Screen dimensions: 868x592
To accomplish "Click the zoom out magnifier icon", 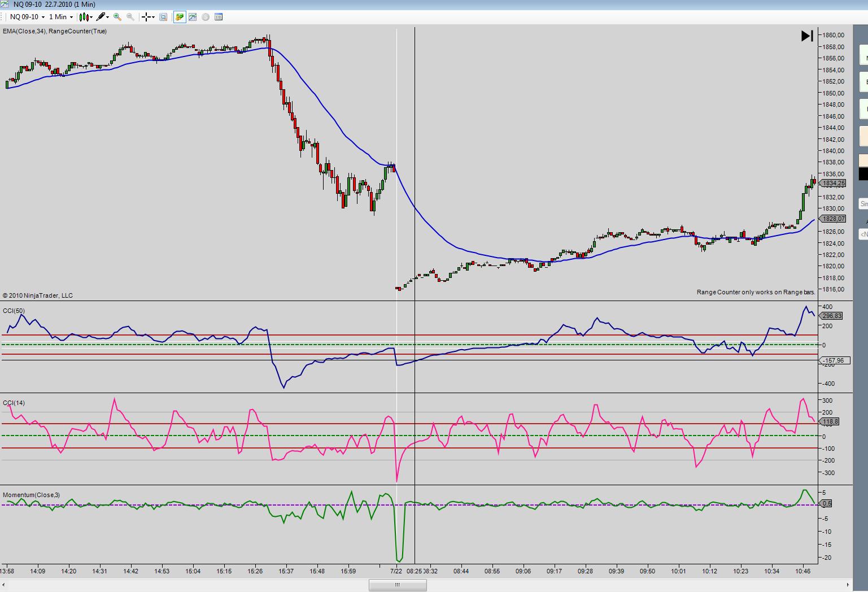I will (130, 17).
